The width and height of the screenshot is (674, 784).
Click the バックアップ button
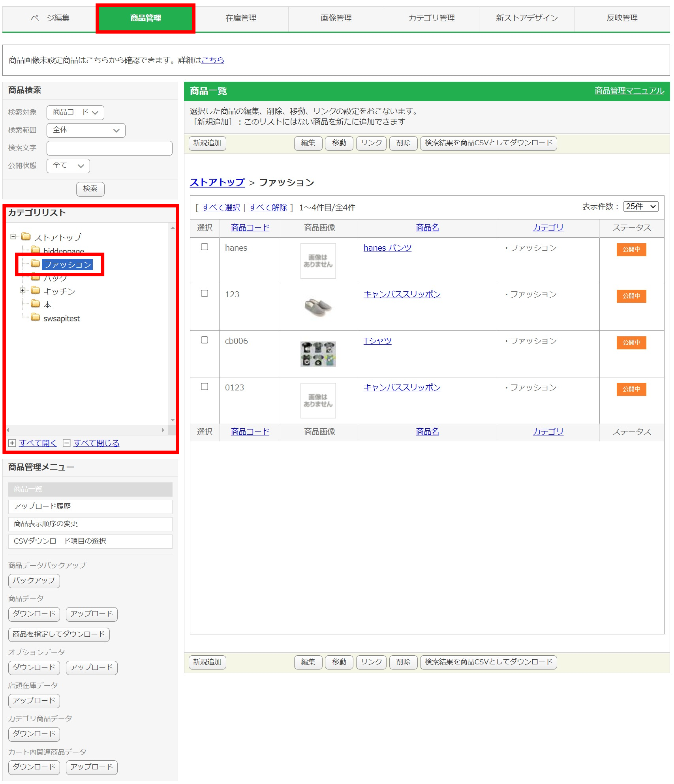34,581
